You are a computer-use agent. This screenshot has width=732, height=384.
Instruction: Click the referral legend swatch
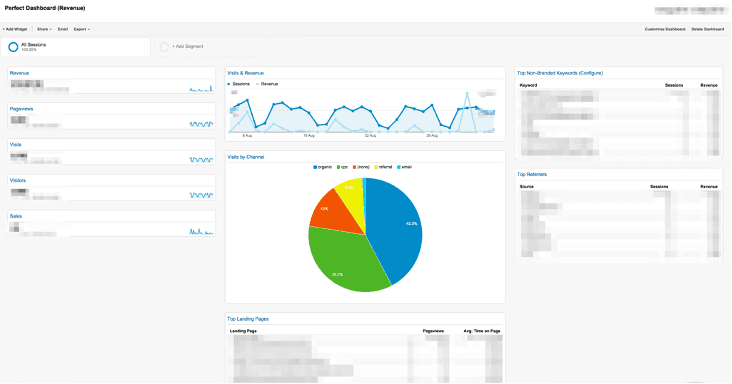[377, 167]
